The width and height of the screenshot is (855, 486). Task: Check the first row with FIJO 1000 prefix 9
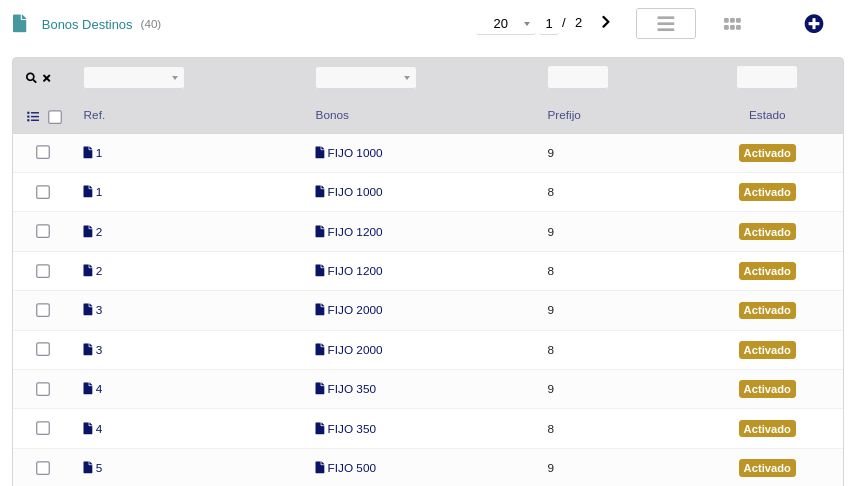43,152
